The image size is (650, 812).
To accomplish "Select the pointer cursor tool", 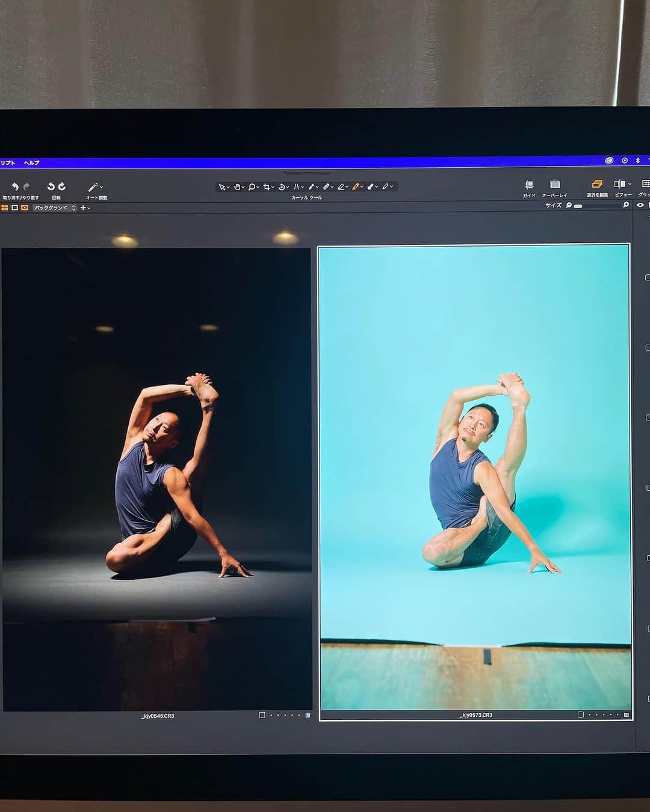I will pyautogui.click(x=221, y=187).
